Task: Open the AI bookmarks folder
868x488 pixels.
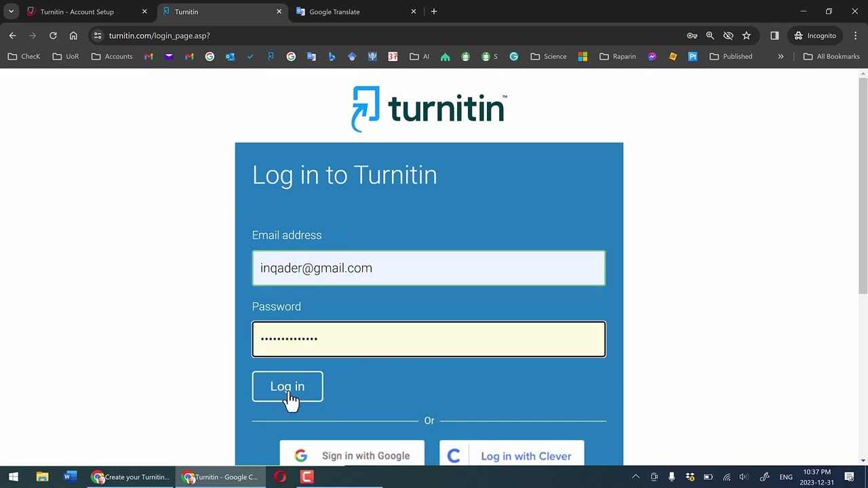Action: 420,56
